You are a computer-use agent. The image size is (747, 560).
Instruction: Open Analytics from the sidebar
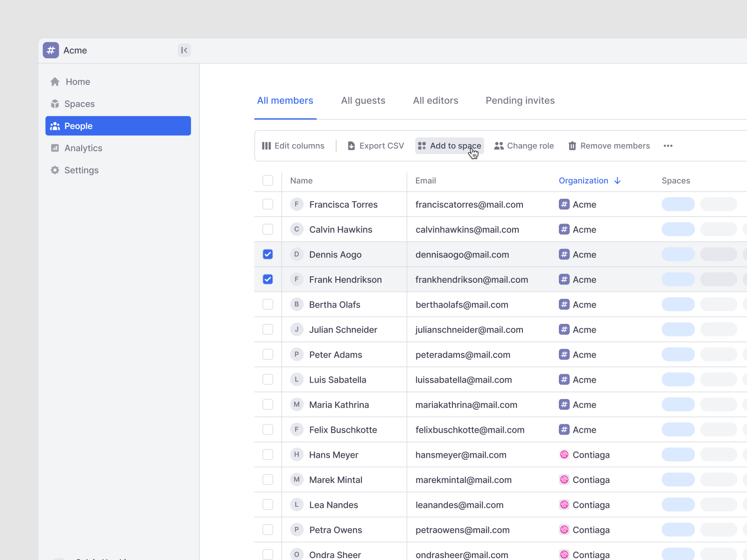[83, 148]
